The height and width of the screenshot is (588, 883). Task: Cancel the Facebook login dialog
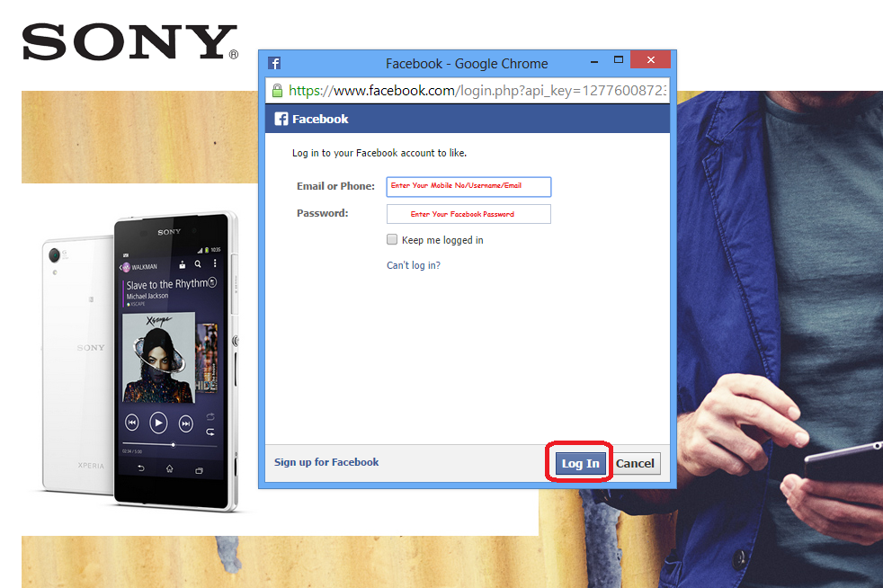pos(635,463)
